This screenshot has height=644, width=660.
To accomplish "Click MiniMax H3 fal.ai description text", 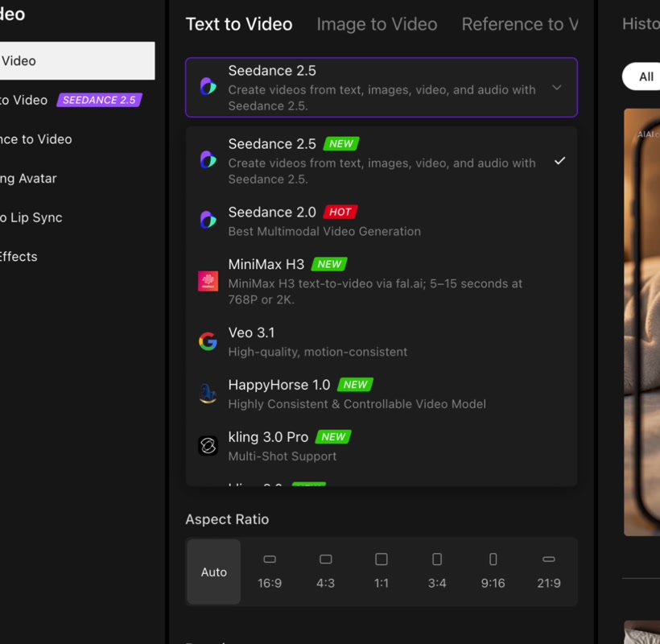I will [375, 291].
